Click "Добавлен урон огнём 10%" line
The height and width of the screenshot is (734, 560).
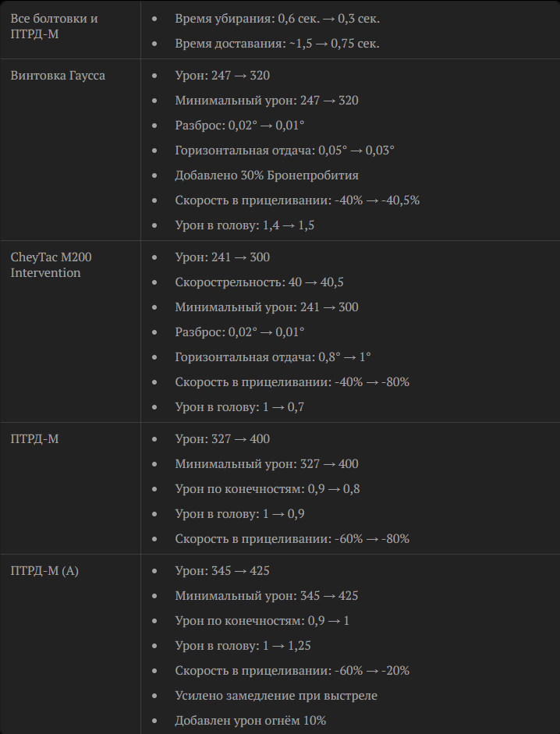(x=250, y=721)
